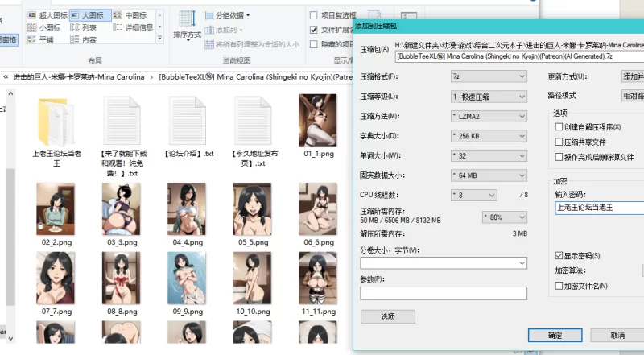Choose the 平铺 layout
This screenshot has height=355, width=644.
41,40
